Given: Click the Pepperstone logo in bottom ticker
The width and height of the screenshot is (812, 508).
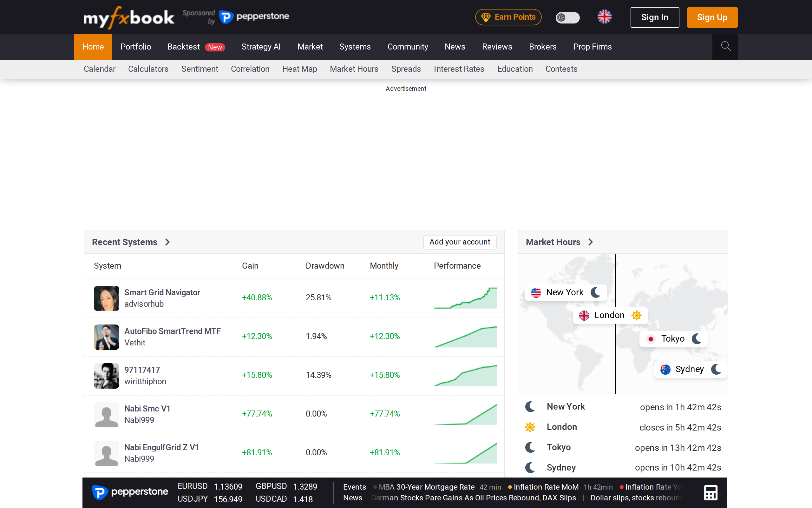Looking at the screenshot, I should pyautogui.click(x=130, y=492).
